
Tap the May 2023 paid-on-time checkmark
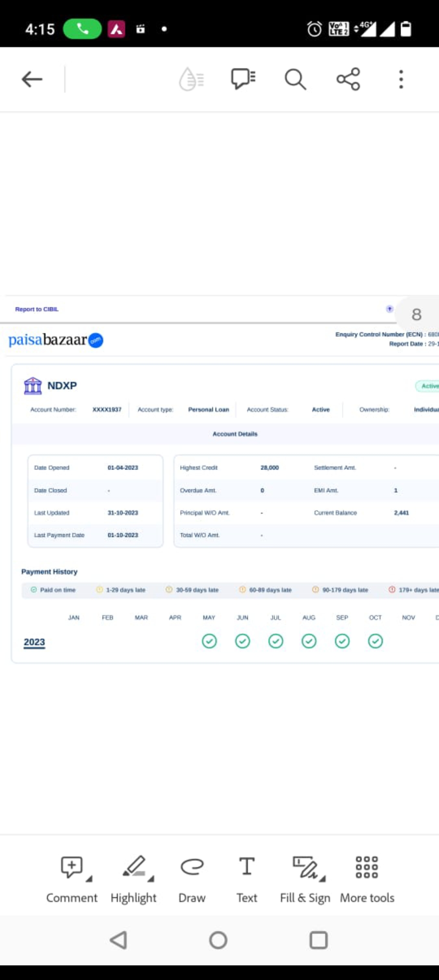point(209,641)
